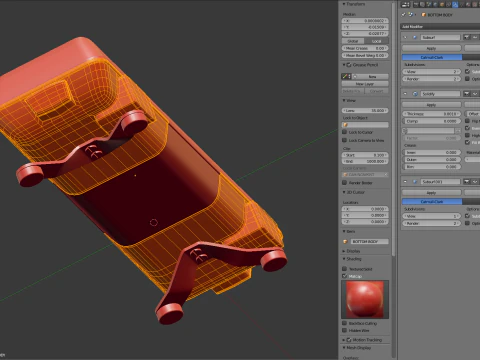480x360 pixels.
Task: Enable the Hidden Wire checkbox
Action: pyautogui.click(x=345, y=330)
